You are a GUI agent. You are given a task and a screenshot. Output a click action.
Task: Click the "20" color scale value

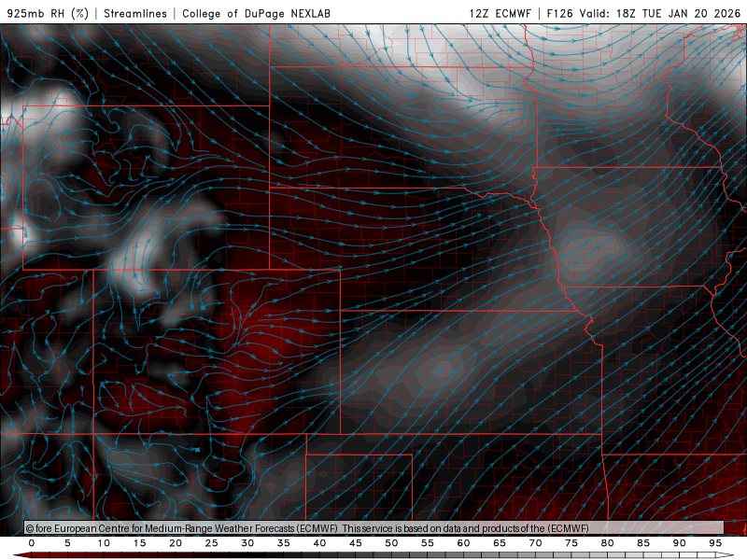176,543
